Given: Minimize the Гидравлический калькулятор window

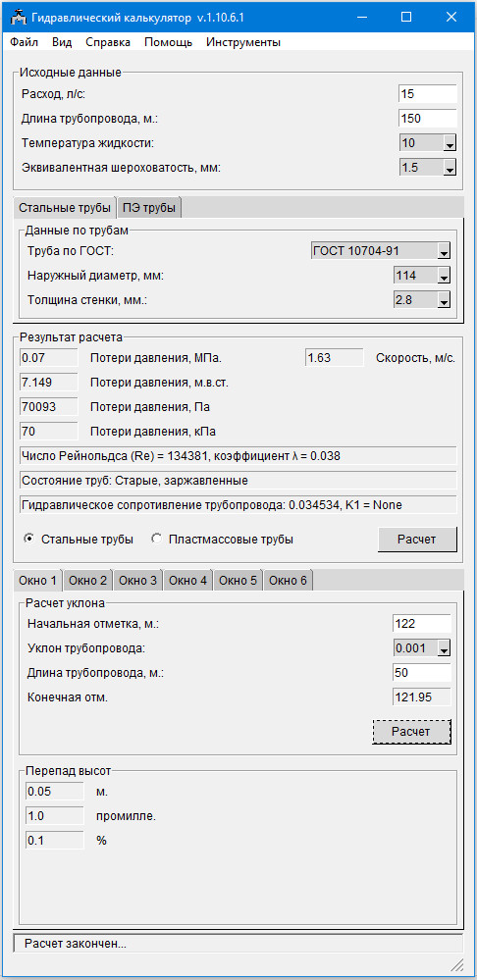Looking at the screenshot, I should tap(361, 18).
